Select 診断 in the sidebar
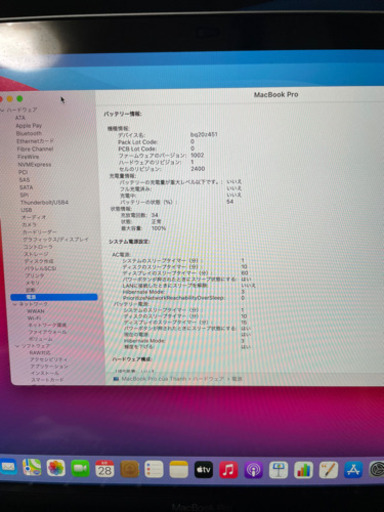384x512 pixels. (x=31, y=290)
